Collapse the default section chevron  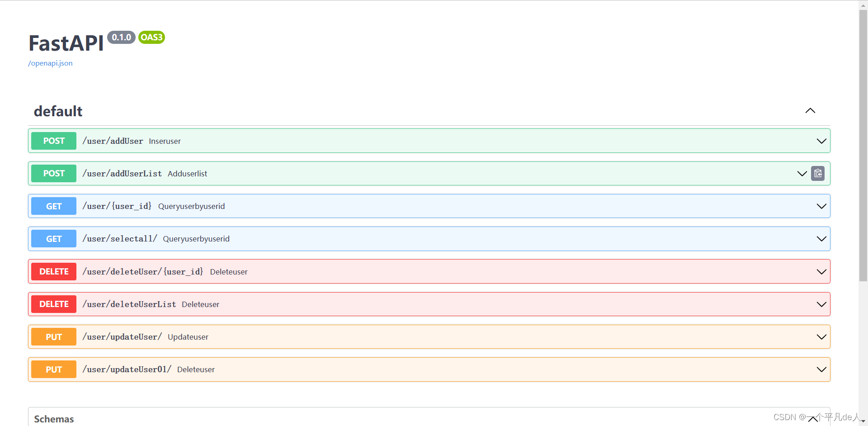pyautogui.click(x=810, y=111)
